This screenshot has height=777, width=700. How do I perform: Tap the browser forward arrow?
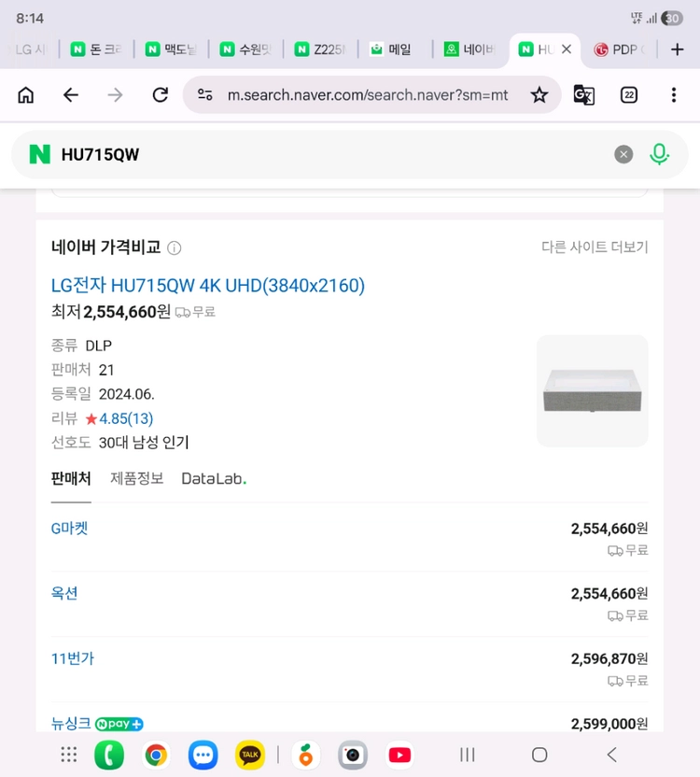click(115, 94)
